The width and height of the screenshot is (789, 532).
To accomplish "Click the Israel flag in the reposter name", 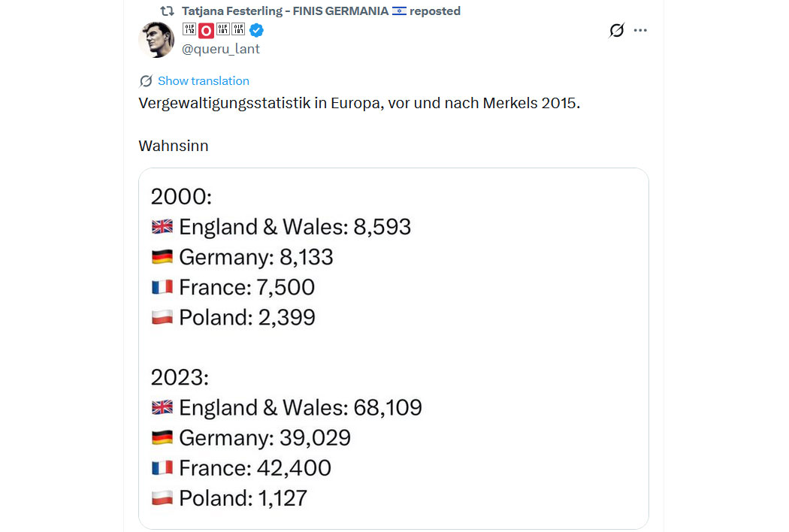I will click(x=399, y=11).
